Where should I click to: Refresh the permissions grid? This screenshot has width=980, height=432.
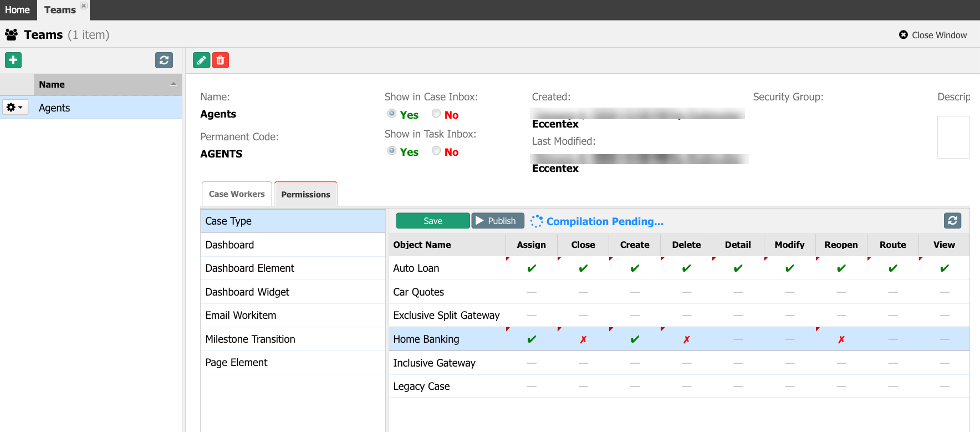tap(952, 221)
